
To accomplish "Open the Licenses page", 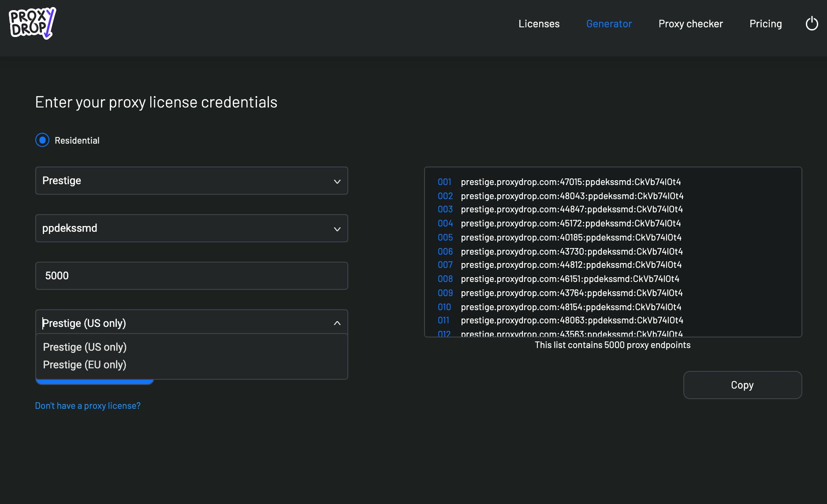I will 539,24.
